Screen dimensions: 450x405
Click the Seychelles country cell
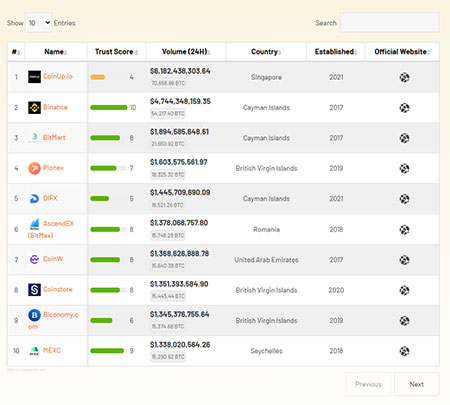[266, 351]
